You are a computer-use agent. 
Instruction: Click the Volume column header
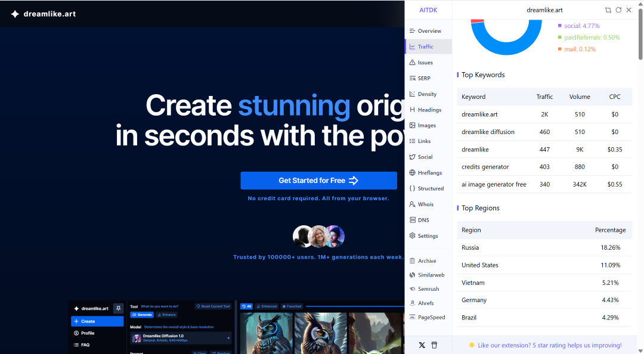click(x=580, y=97)
